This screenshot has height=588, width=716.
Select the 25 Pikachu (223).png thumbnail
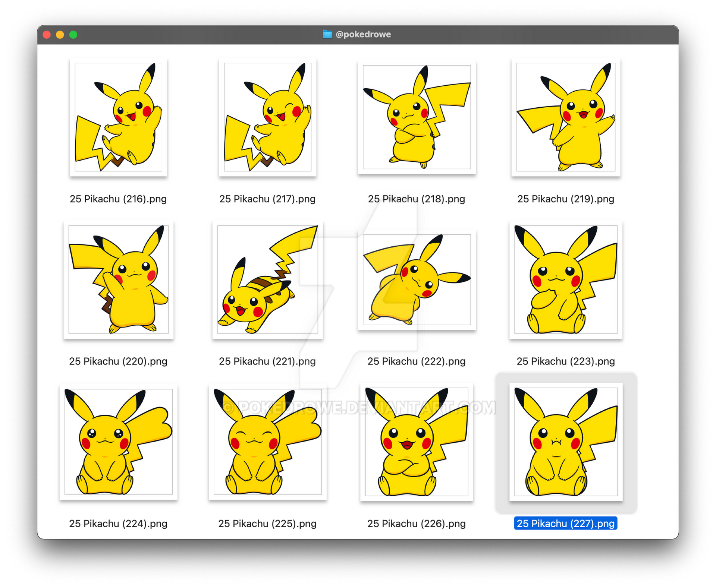click(x=566, y=279)
